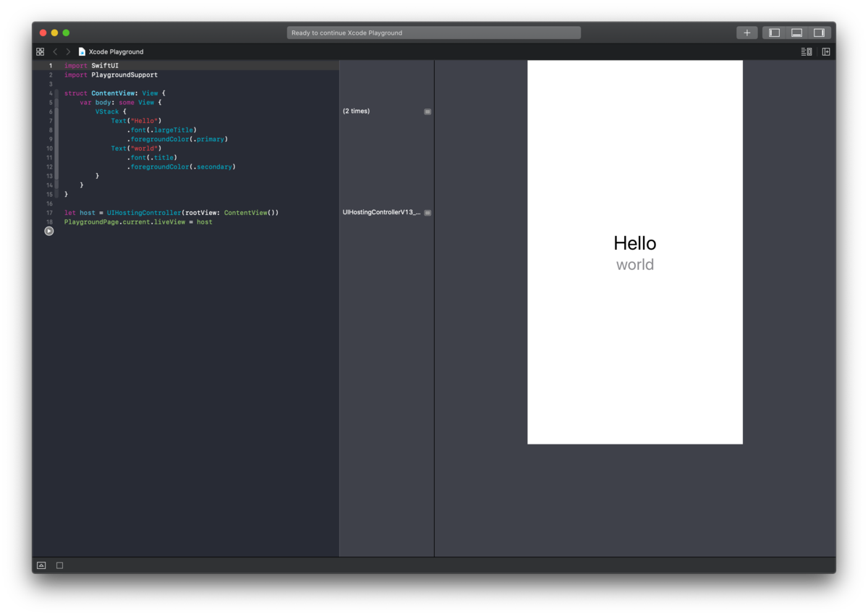Toggle the Inspectors panel visibility
The height and width of the screenshot is (616, 868).
point(819,33)
